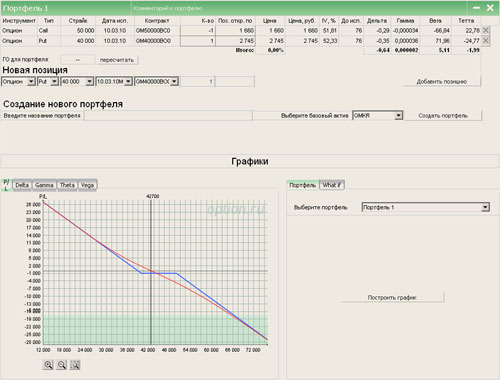This screenshot has height=380, width=500.
Task: Click the Гамма column header
Action: coord(405,21)
